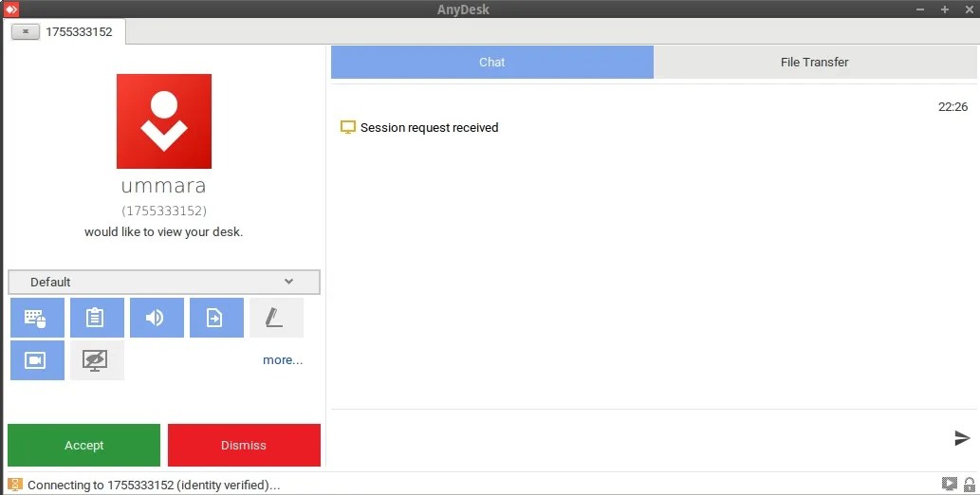
Task: Click the more... permissions link
Action: click(x=283, y=360)
